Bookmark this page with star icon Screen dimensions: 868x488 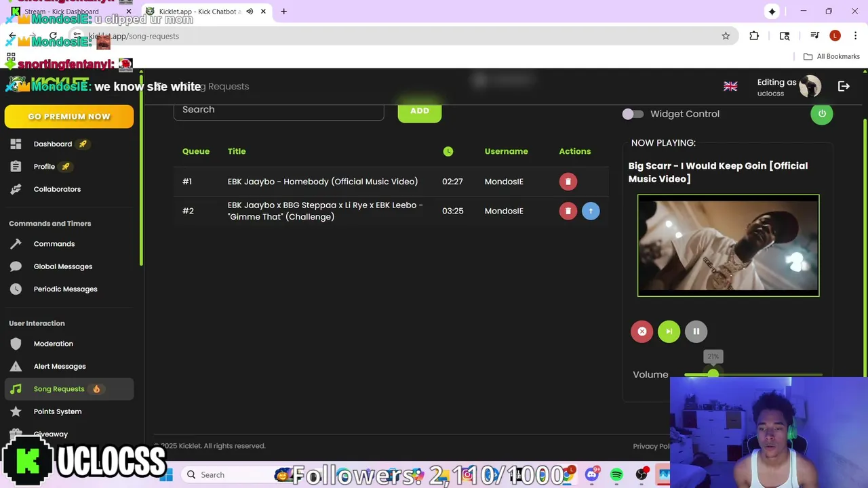(x=726, y=36)
